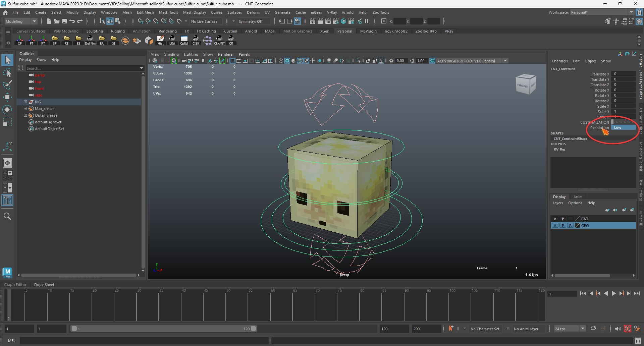Click the CLxJNT shelf button
Viewport: 644px width, 346px height.
tap(219, 41)
